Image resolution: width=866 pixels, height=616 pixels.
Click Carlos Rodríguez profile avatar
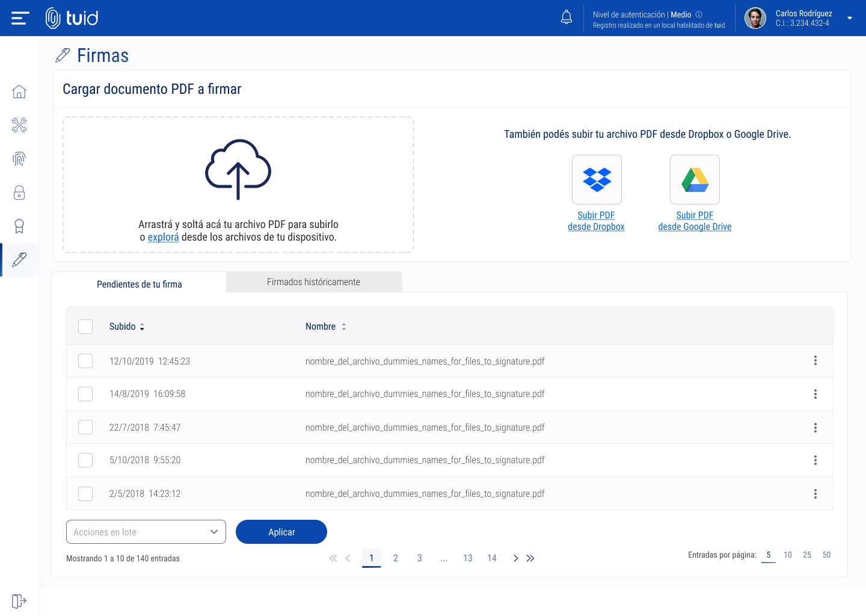tap(755, 18)
